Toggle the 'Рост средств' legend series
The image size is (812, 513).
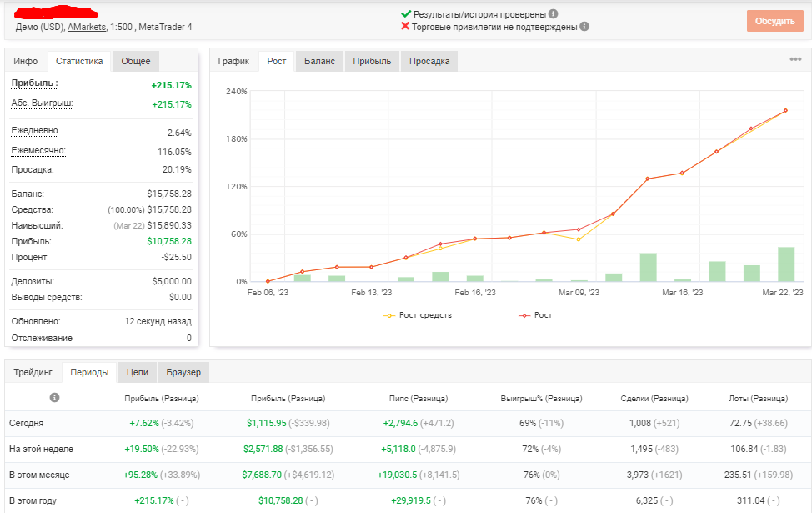pyautogui.click(x=418, y=315)
